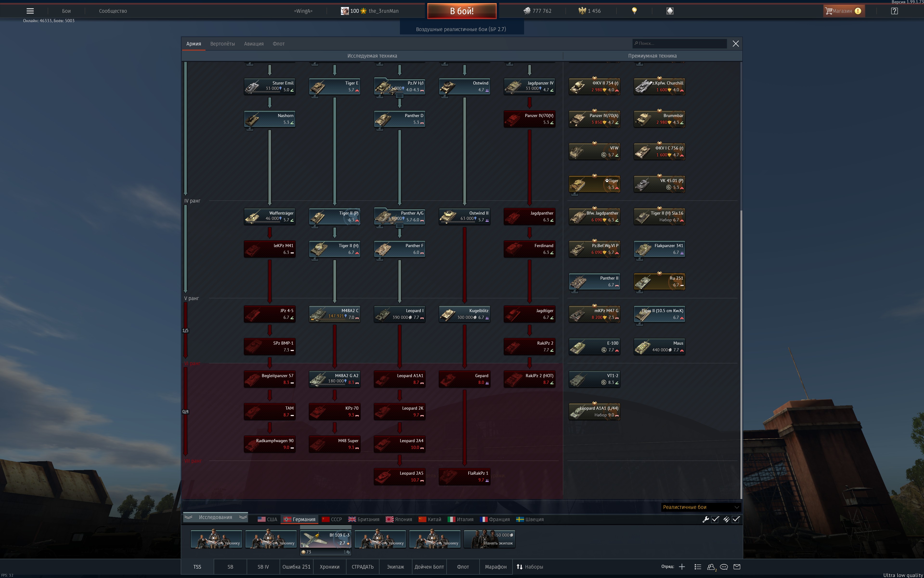
Task: Choose the TSS preset
Action: (197, 566)
